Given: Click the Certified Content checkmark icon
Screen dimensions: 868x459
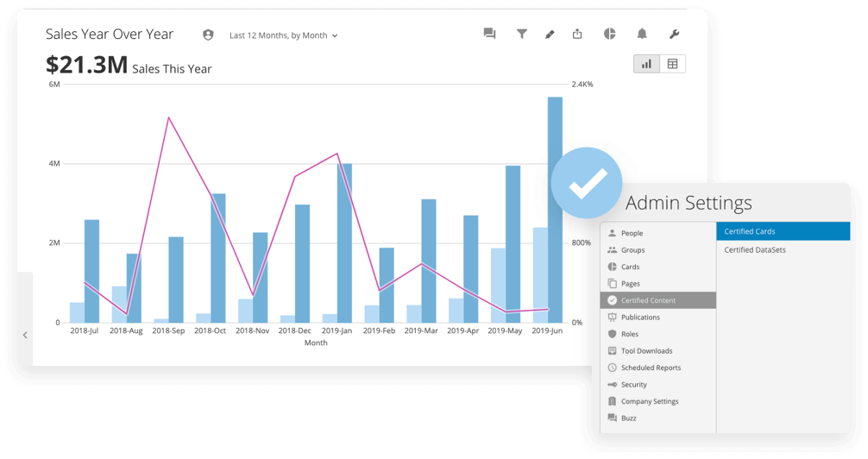Looking at the screenshot, I should click(613, 300).
